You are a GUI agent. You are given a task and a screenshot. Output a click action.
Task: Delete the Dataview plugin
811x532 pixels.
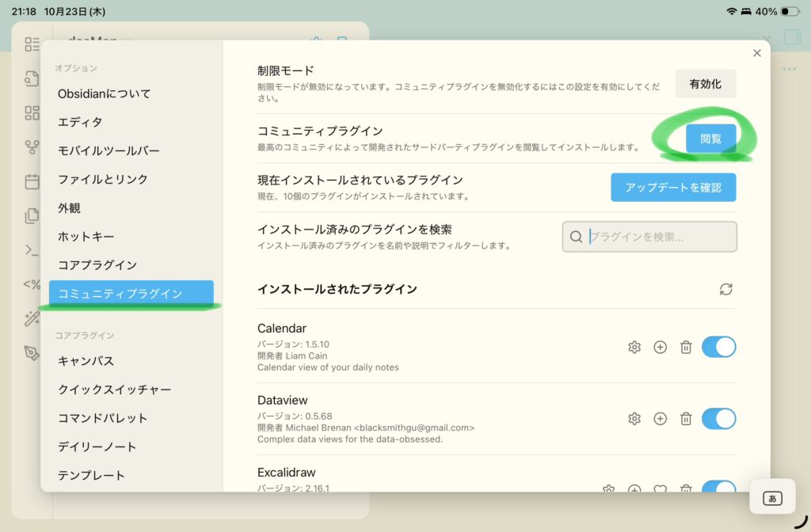click(x=686, y=419)
